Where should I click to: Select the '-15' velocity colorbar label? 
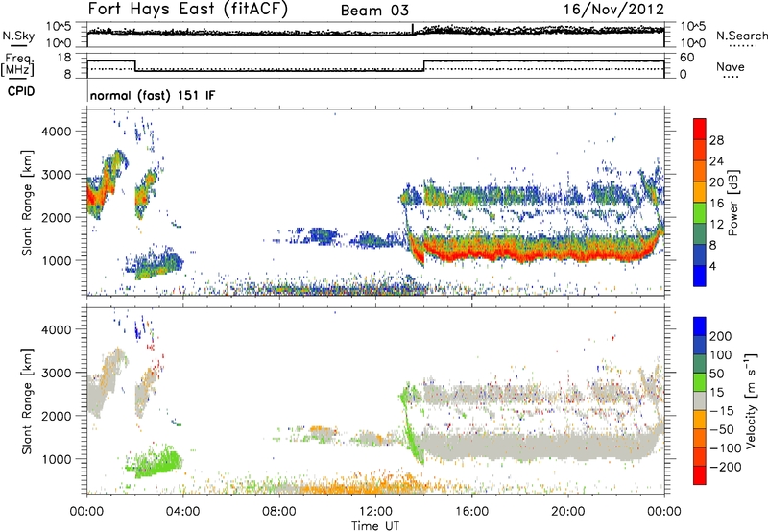point(722,411)
